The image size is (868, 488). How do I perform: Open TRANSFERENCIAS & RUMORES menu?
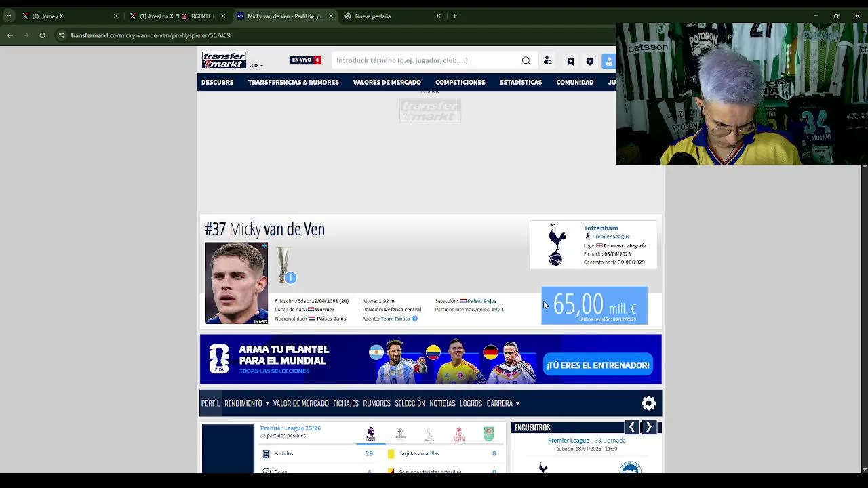pos(293,82)
